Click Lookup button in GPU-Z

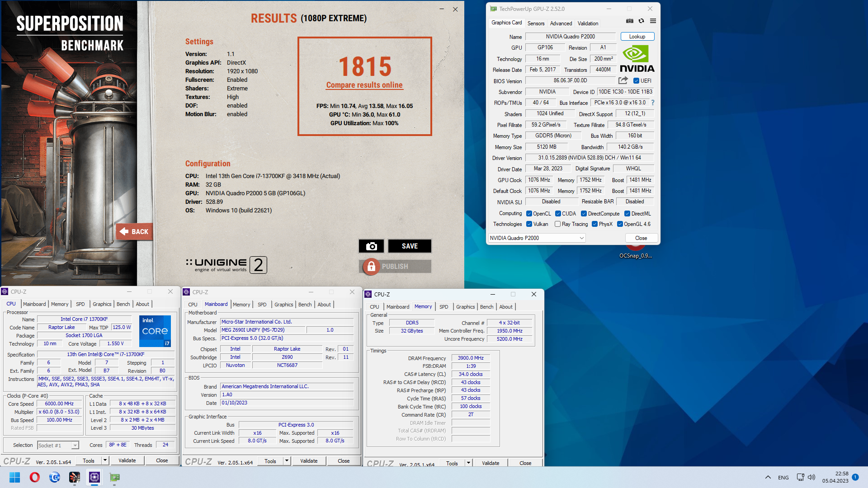point(637,37)
